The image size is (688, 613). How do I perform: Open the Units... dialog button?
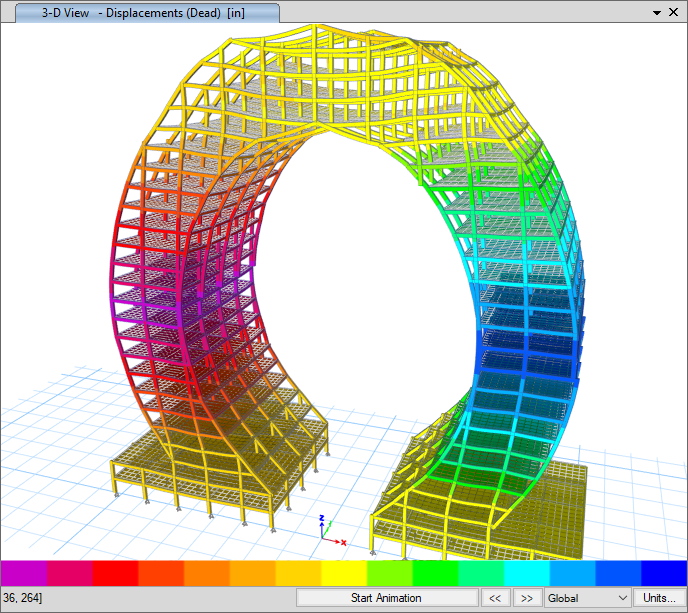659,598
